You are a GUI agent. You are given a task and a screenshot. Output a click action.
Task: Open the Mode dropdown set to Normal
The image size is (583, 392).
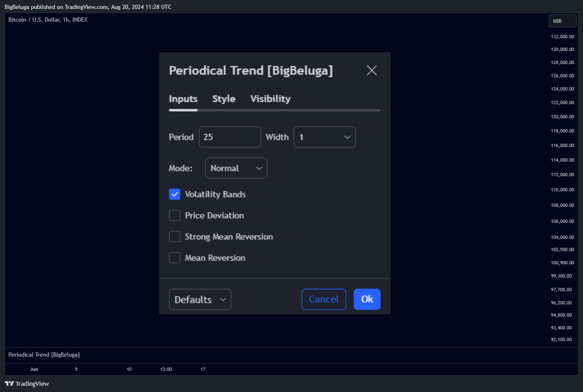coord(236,168)
